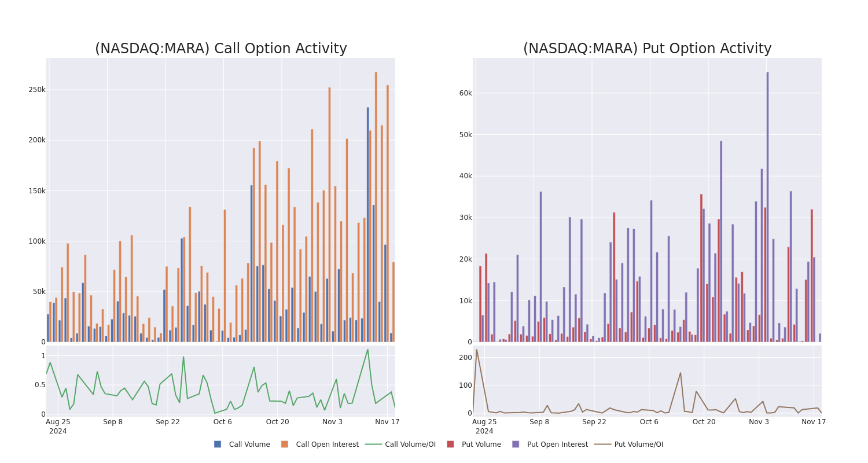868x463 pixels.
Task: Click Oct 20 date on call chart
Action: (x=278, y=422)
